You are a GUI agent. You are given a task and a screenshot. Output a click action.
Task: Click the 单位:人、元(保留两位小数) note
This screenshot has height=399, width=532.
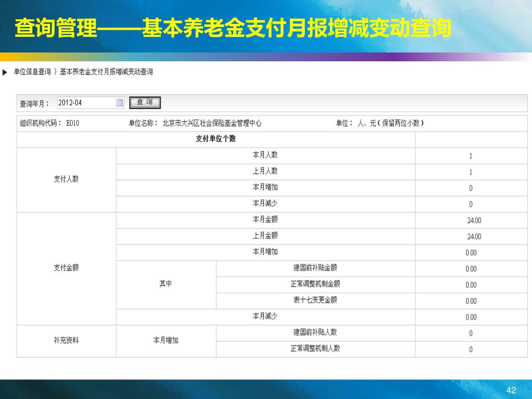[380, 123]
